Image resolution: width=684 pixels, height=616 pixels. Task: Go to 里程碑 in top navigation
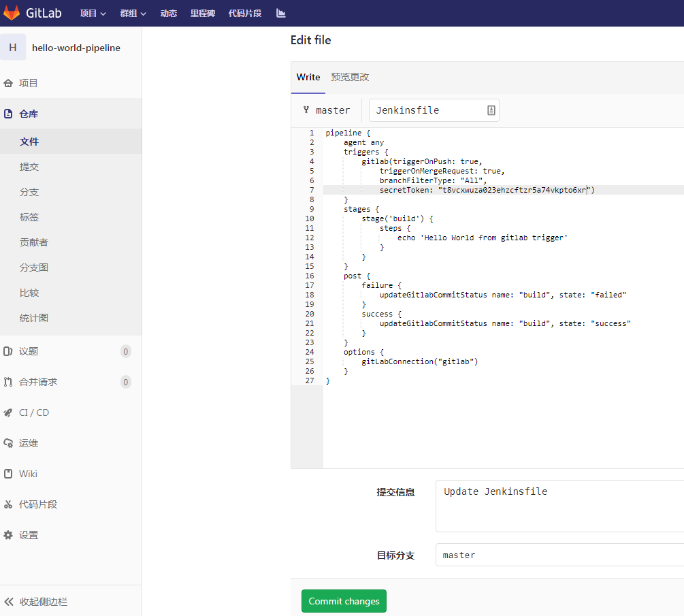pyautogui.click(x=202, y=14)
